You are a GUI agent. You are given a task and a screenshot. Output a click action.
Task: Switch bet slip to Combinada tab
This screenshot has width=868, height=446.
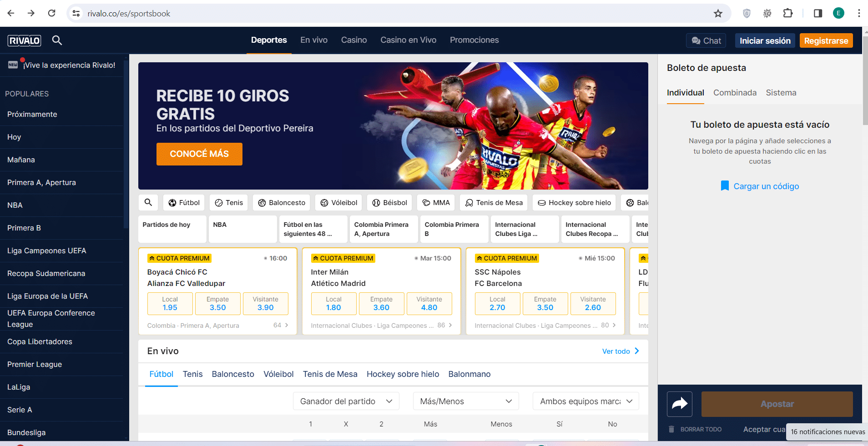pyautogui.click(x=735, y=93)
